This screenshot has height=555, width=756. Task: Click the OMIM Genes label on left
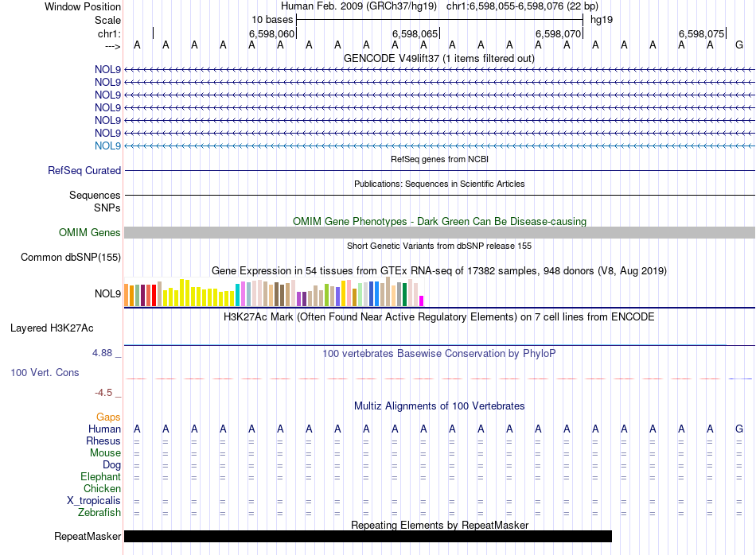point(90,233)
